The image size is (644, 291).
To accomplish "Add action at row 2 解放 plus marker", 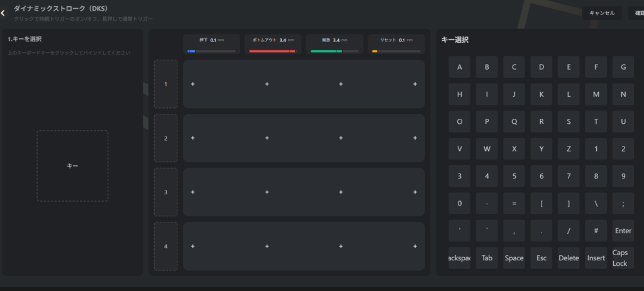I will (x=340, y=138).
